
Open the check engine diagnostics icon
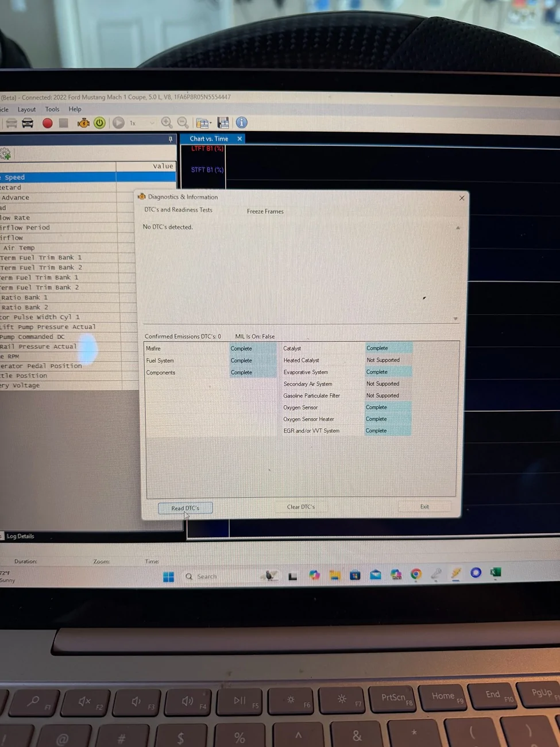(83, 123)
